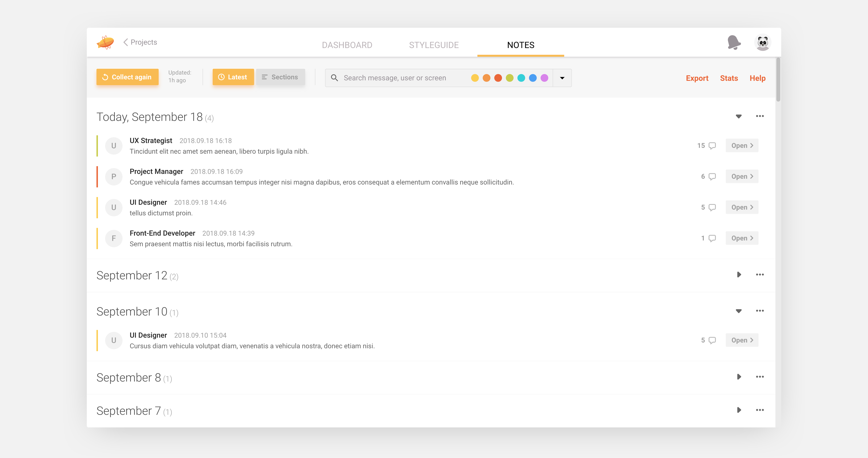Filter by lime green color dot

tap(510, 78)
